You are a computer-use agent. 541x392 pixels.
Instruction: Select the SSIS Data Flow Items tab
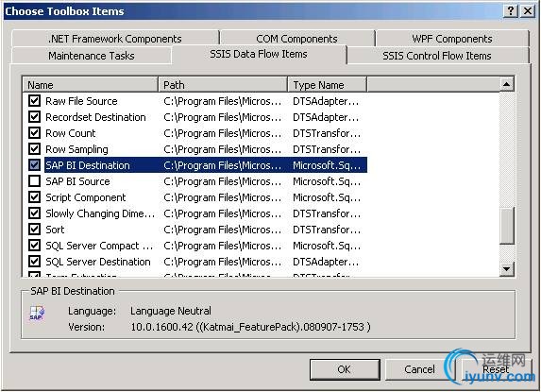[259, 54]
